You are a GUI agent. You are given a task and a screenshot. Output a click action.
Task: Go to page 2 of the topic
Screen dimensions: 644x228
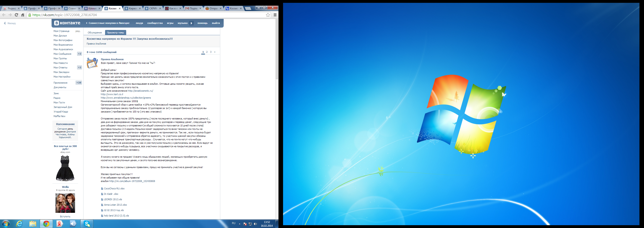[207, 52]
